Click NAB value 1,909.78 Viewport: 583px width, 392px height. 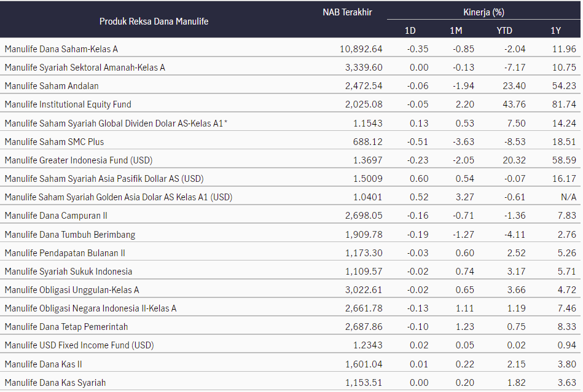coord(364,235)
